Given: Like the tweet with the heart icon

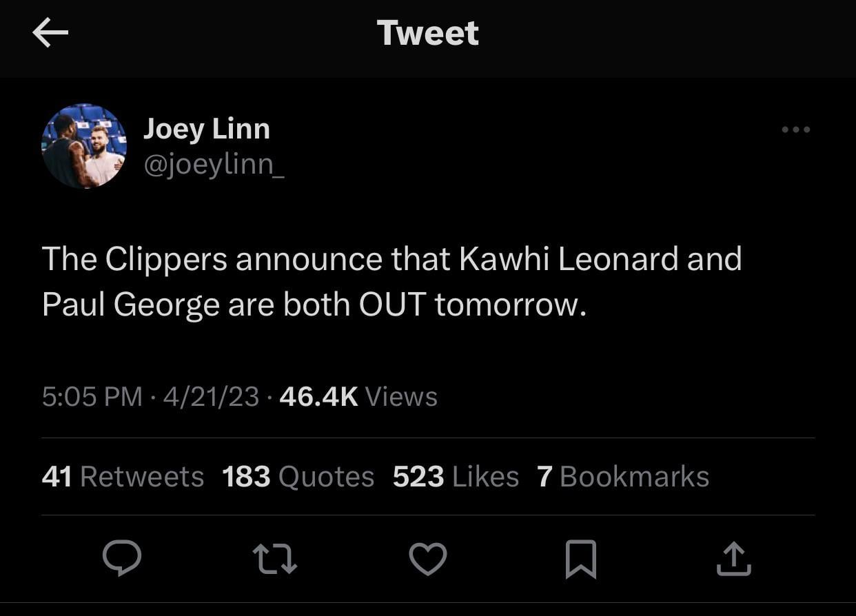Looking at the screenshot, I should click(428, 558).
